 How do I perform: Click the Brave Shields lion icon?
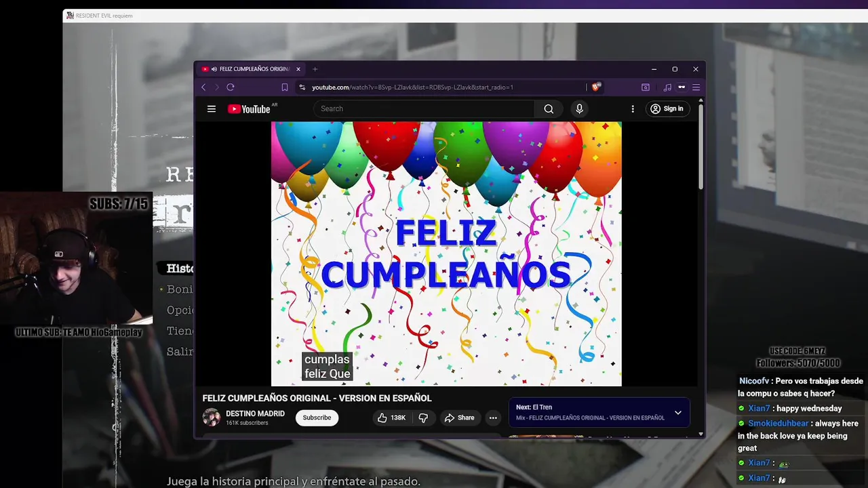coord(595,87)
